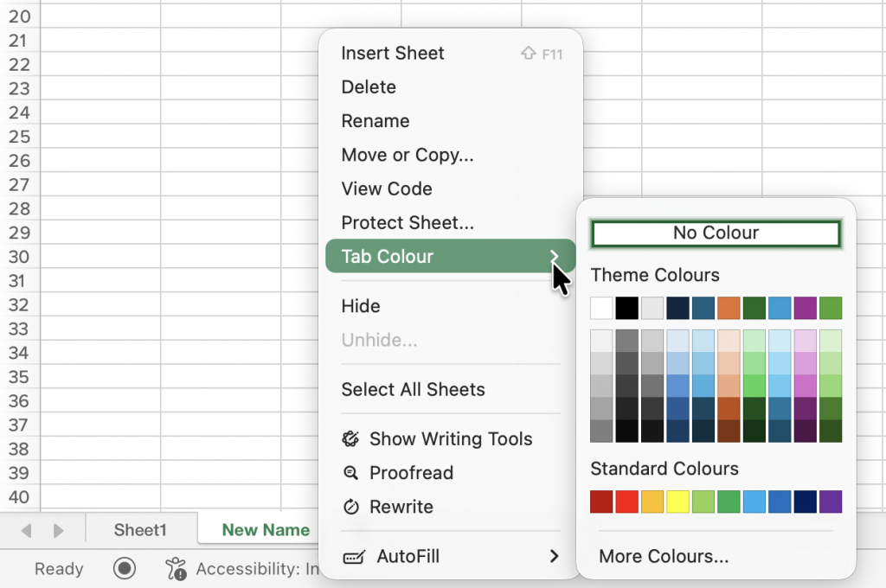The width and height of the screenshot is (886, 588).
Task: Switch to the Sheet1 tab
Action: point(140,530)
